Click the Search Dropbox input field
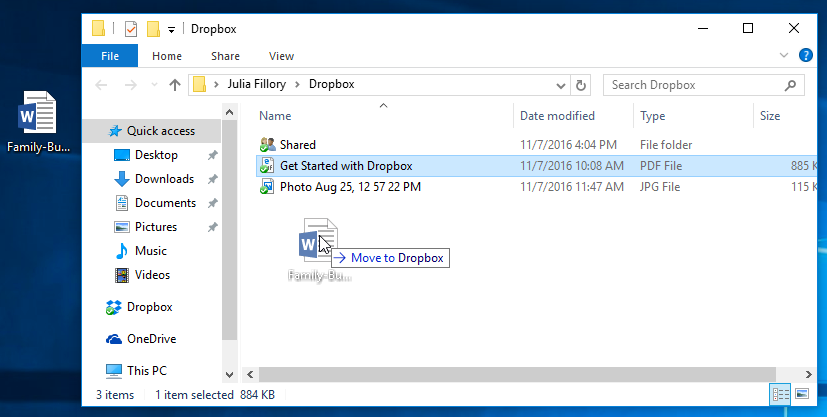Image resolution: width=827 pixels, height=417 pixels. 695,85
